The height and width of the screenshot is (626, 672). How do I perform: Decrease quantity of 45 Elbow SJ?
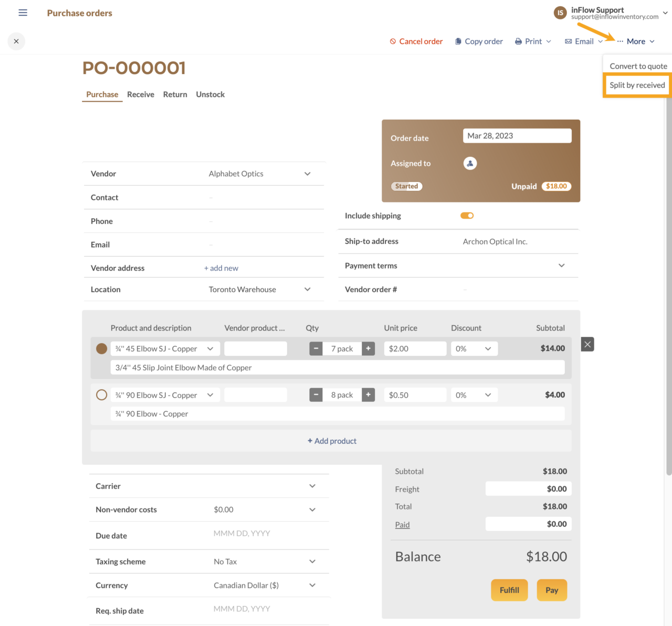coord(316,348)
